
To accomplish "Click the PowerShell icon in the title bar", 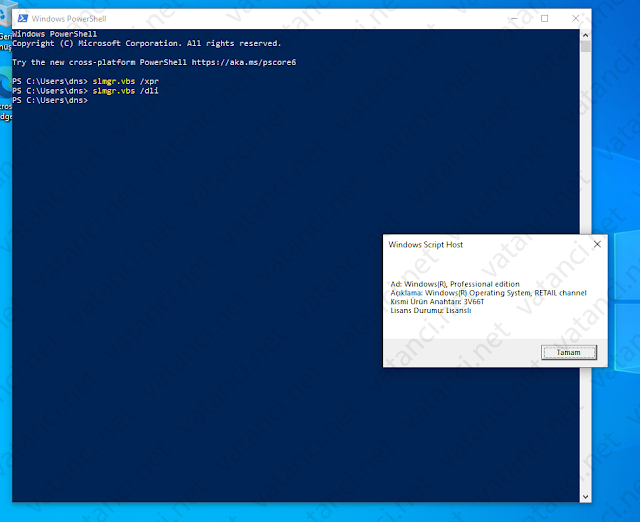I will (x=23, y=18).
